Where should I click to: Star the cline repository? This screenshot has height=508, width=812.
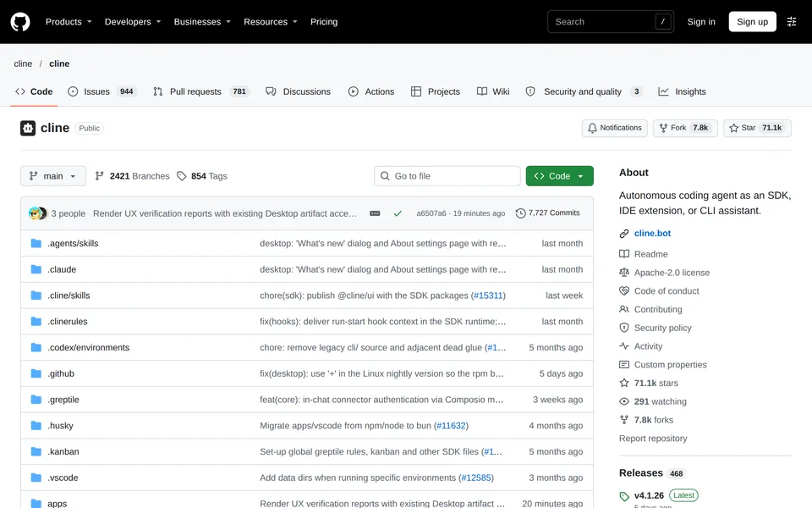click(x=756, y=128)
